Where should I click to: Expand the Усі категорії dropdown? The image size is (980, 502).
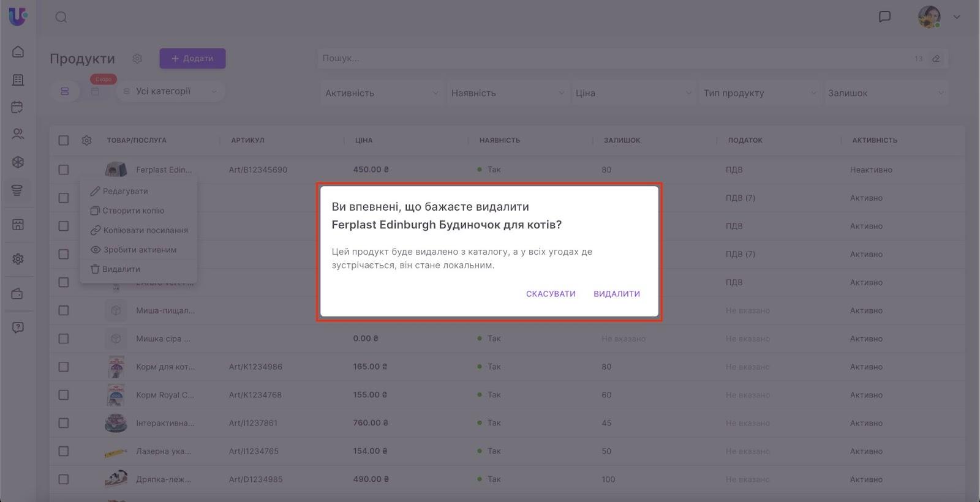170,91
